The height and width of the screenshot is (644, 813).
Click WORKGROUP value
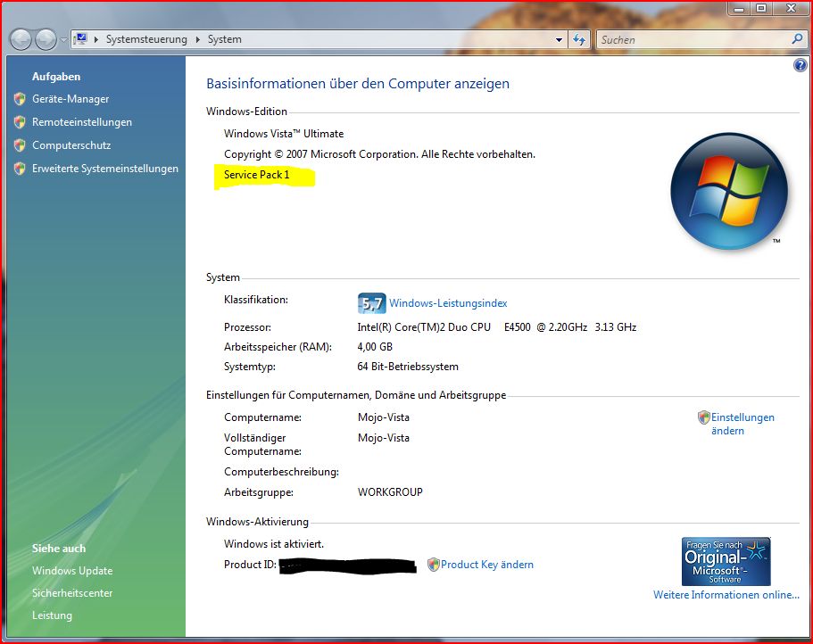click(390, 492)
